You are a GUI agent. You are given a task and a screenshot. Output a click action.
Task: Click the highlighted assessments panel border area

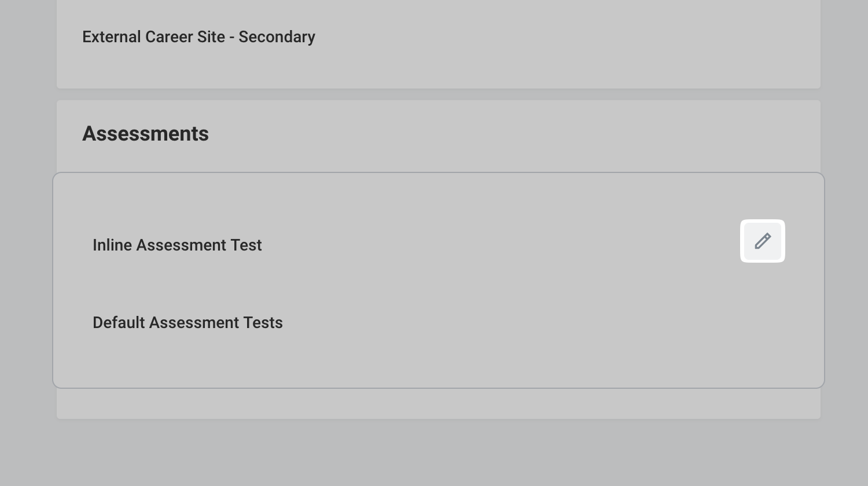pyautogui.click(x=439, y=280)
